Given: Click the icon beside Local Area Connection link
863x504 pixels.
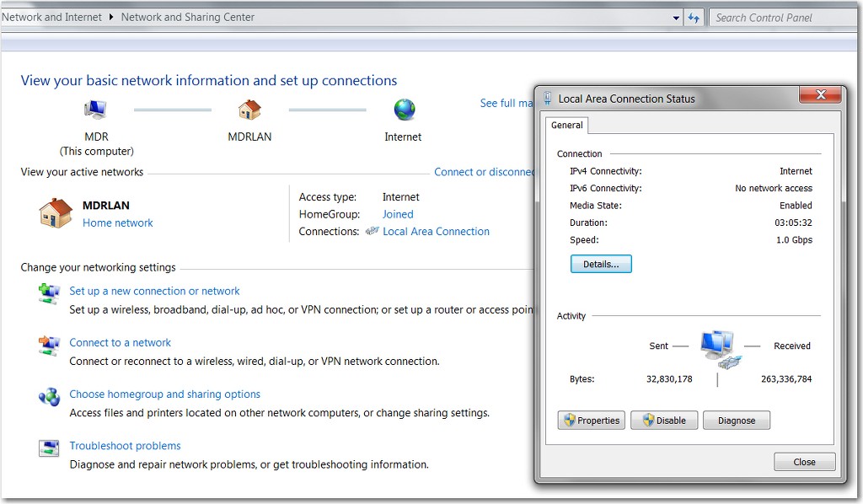Looking at the screenshot, I should (x=372, y=231).
